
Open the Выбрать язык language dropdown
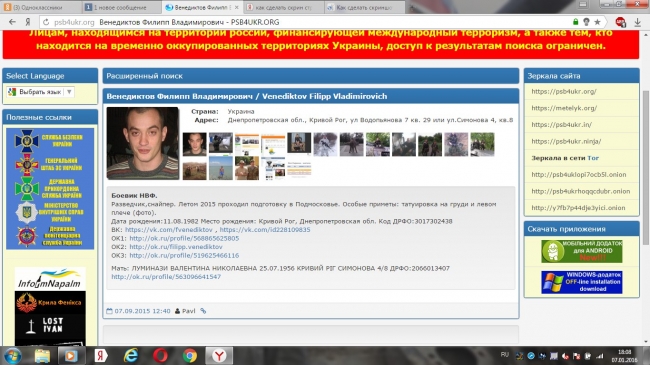(x=40, y=92)
